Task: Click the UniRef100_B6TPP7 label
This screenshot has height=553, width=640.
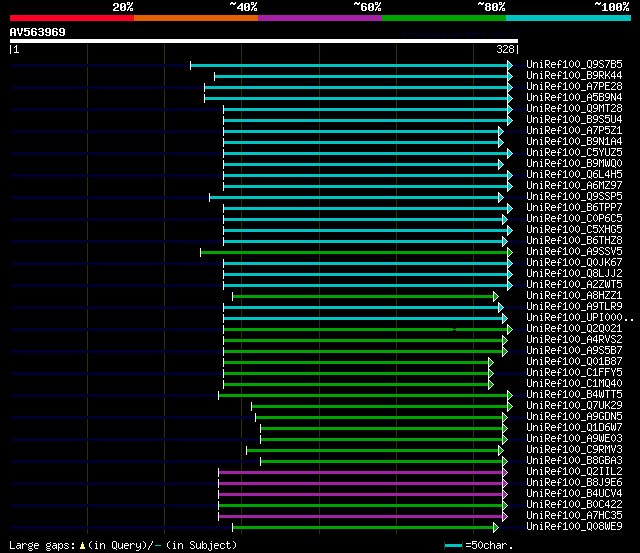Action: pos(574,208)
